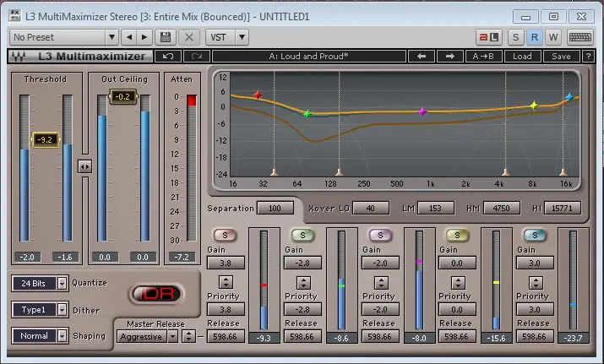Select previous host preset triangle button
Viewport: 604px width, 364px height.
click(x=129, y=37)
